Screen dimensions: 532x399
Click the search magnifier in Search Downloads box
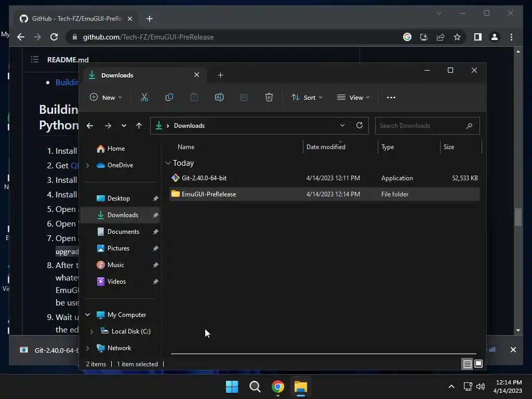[469, 126]
